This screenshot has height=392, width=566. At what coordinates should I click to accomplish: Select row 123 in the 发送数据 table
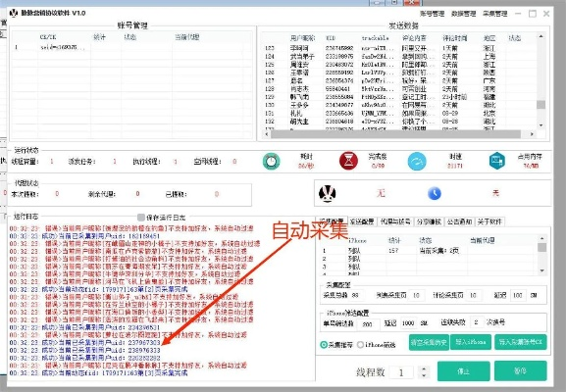(399, 48)
